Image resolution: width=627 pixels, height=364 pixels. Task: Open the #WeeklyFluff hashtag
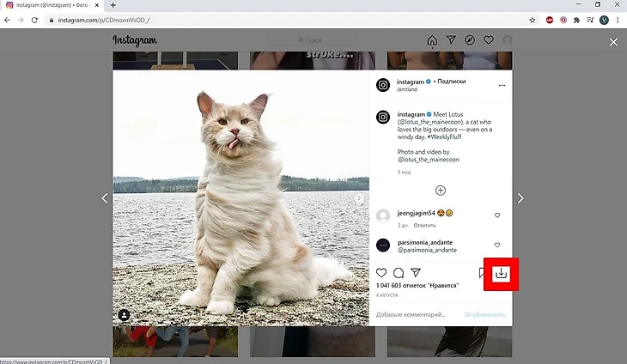pos(444,136)
